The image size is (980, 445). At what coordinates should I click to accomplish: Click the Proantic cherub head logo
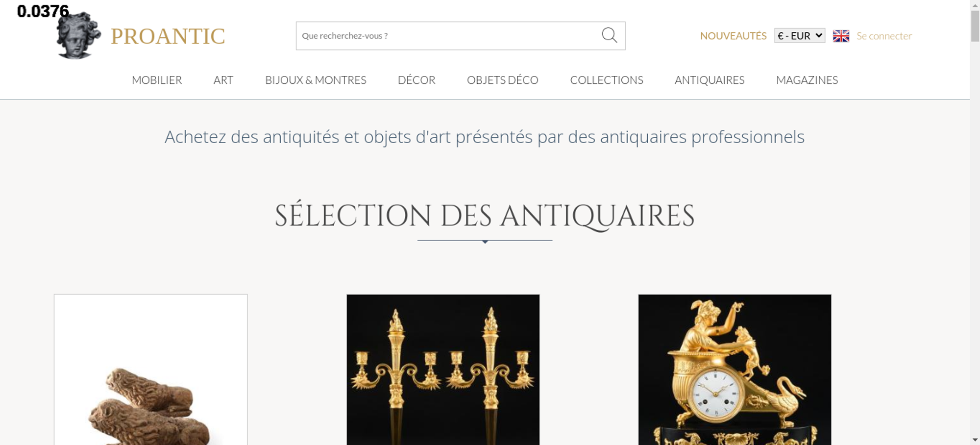(x=78, y=35)
